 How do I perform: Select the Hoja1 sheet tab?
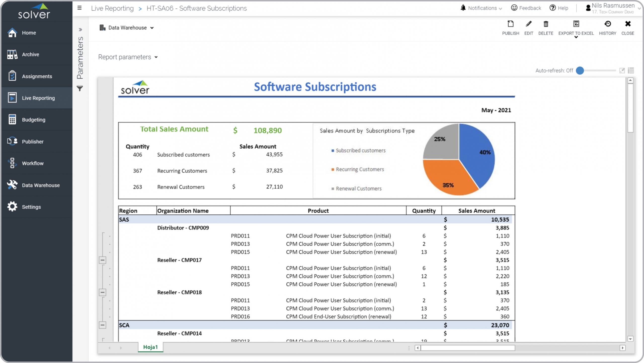(x=150, y=347)
